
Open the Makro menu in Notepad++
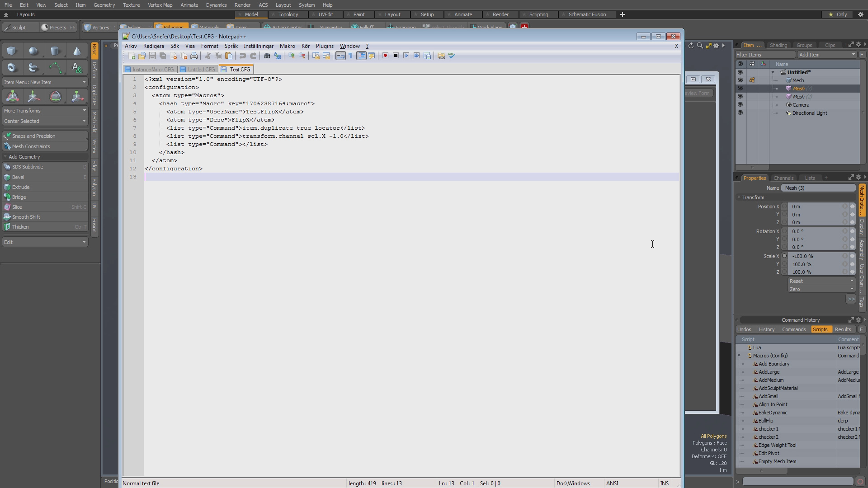coord(287,46)
